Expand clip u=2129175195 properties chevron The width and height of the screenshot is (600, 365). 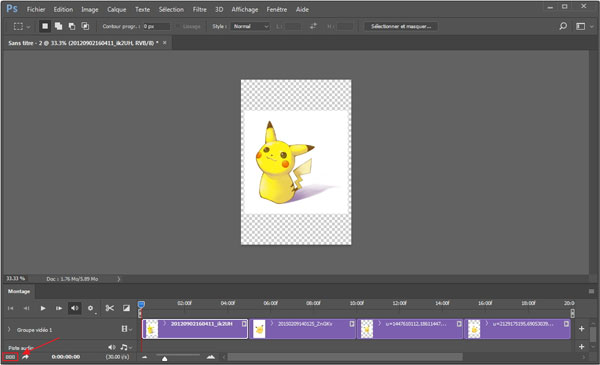pyautogui.click(x=487, y=324)
